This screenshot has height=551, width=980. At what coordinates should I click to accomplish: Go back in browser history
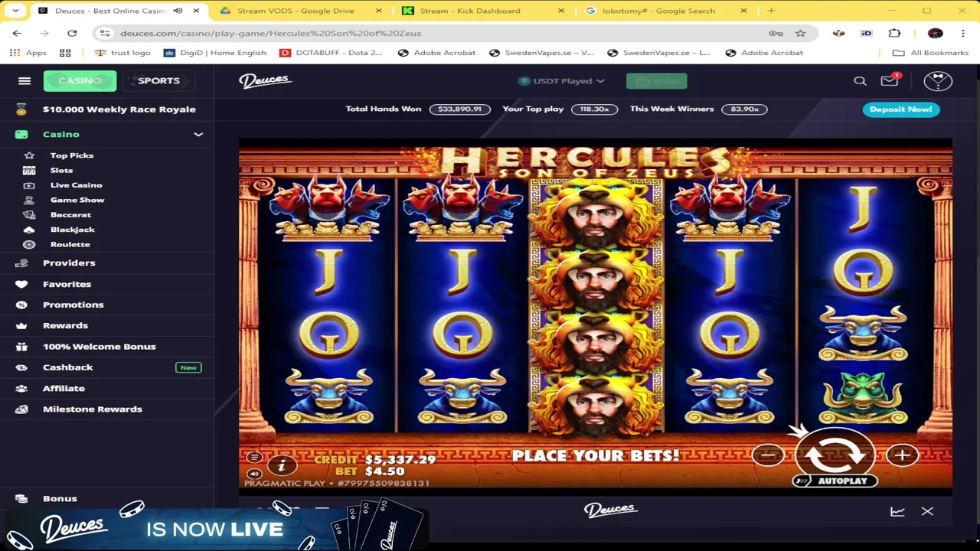coord(17,33)
